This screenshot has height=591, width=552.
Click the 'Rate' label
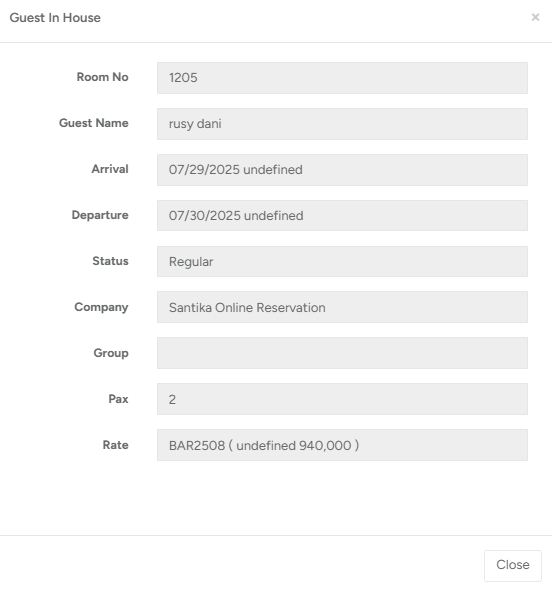click(x=116, y=445)
